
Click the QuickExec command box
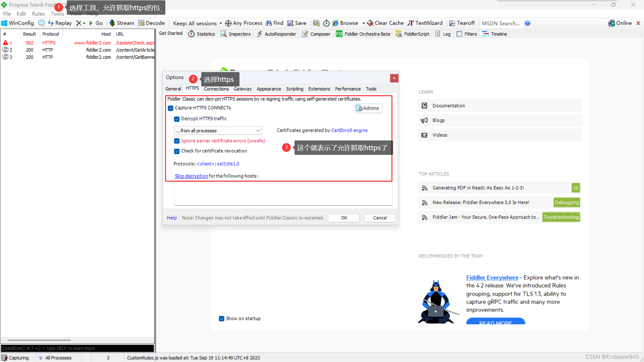(77, 348)
